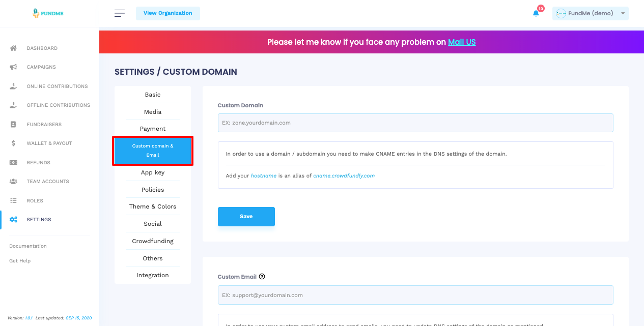Click the Custom Email help icon

click(x=262, y=277)
